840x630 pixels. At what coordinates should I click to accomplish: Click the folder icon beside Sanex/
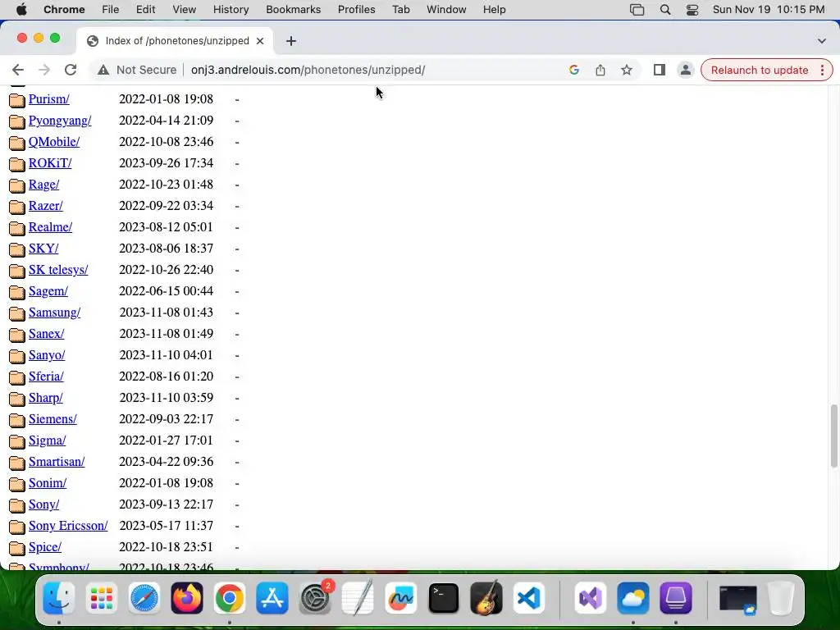click(17, 335)
